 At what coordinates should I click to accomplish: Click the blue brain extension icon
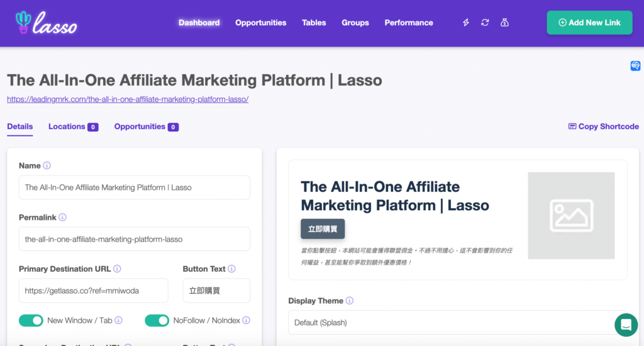(x=635, y=66)
